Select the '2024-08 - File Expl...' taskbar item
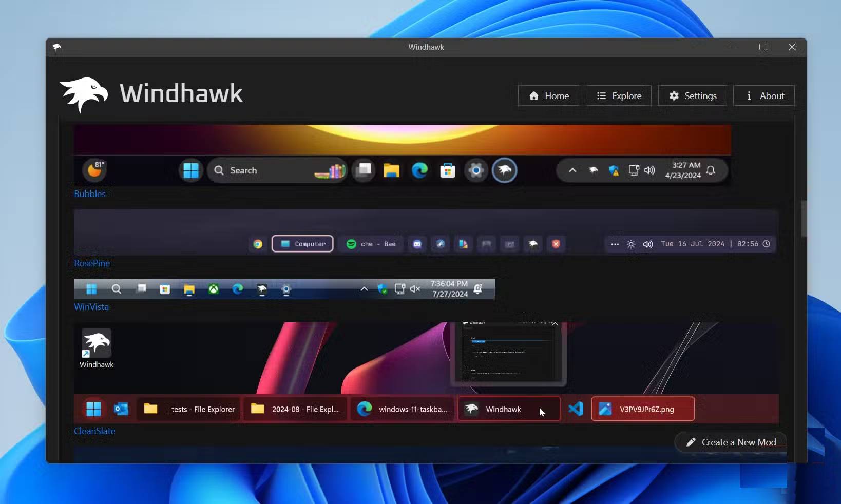841x504 pixels. (295, 409)
